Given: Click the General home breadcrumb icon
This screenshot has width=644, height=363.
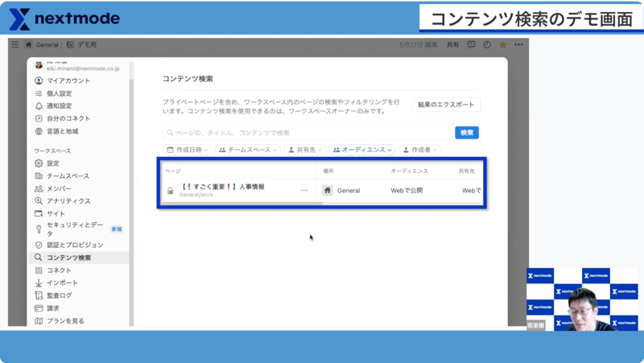Looking at the screenshot, I should point(29,45).
